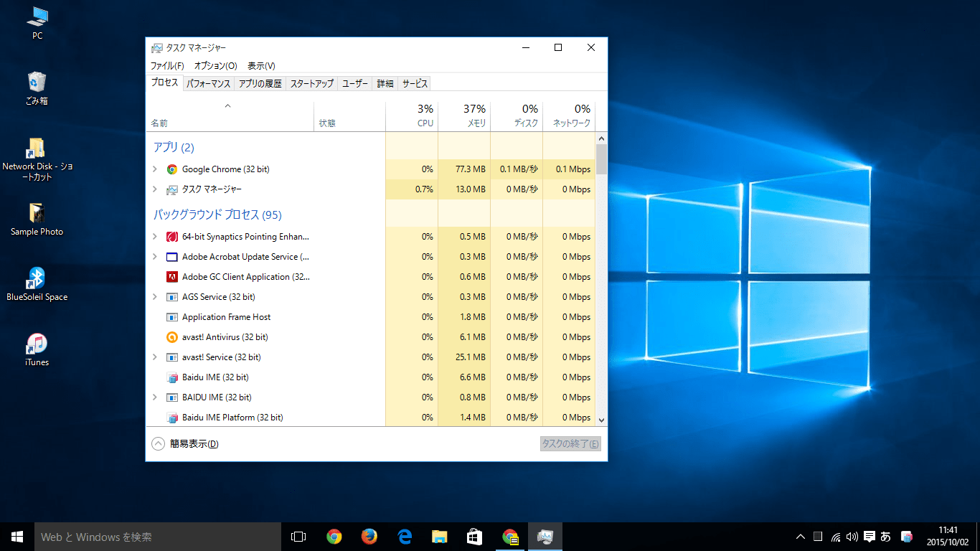Viewport: 980px width, 551px height.
Task: Sort by the 状態 column header
Action: [349, 116]
